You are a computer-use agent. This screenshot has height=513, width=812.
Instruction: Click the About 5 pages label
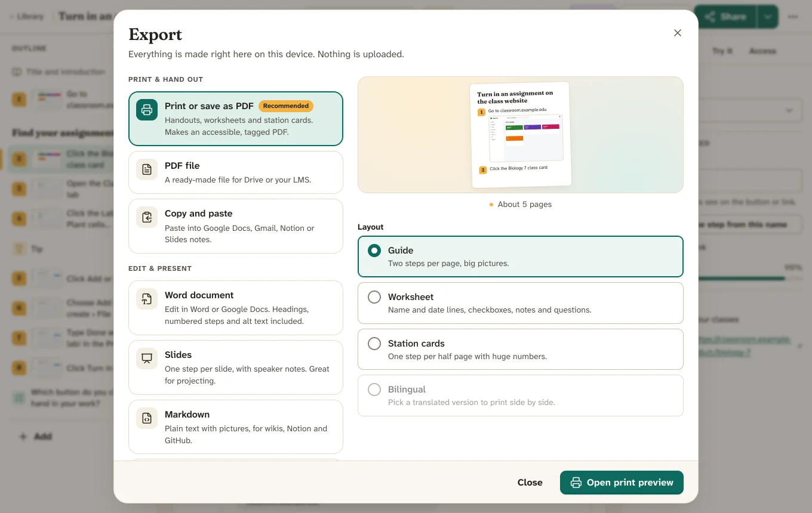click(x=520, y=204)
